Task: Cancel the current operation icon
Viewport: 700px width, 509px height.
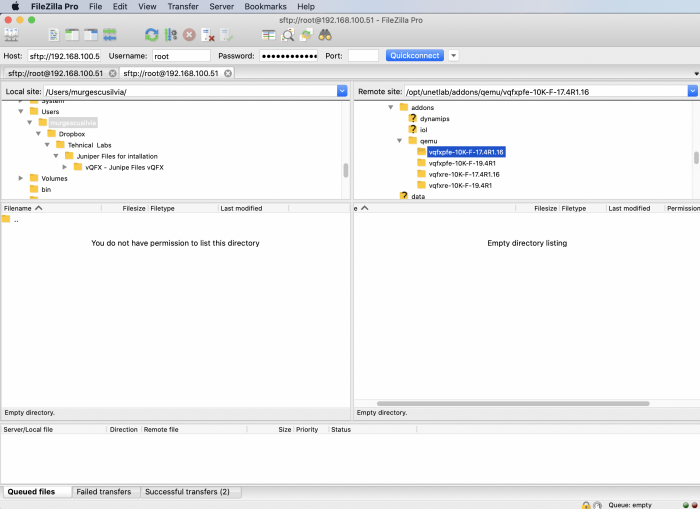Action: point(189,35)
